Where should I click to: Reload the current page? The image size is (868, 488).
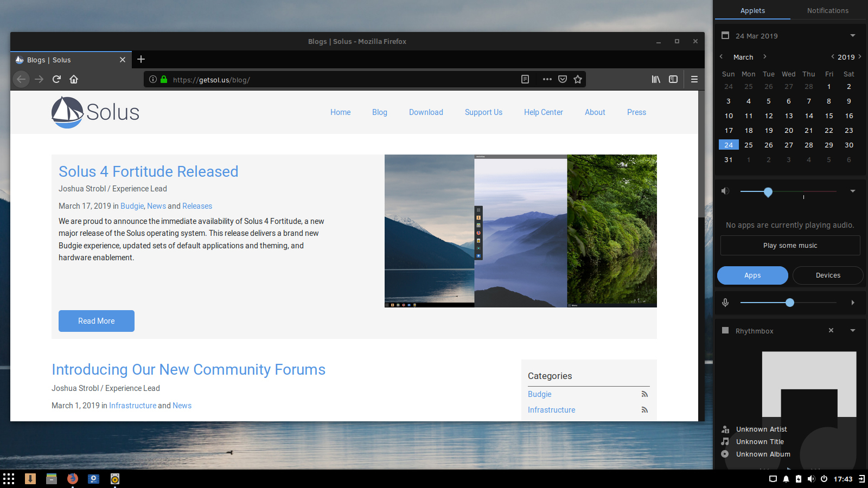pyautogui.click(x=56, y=79)
